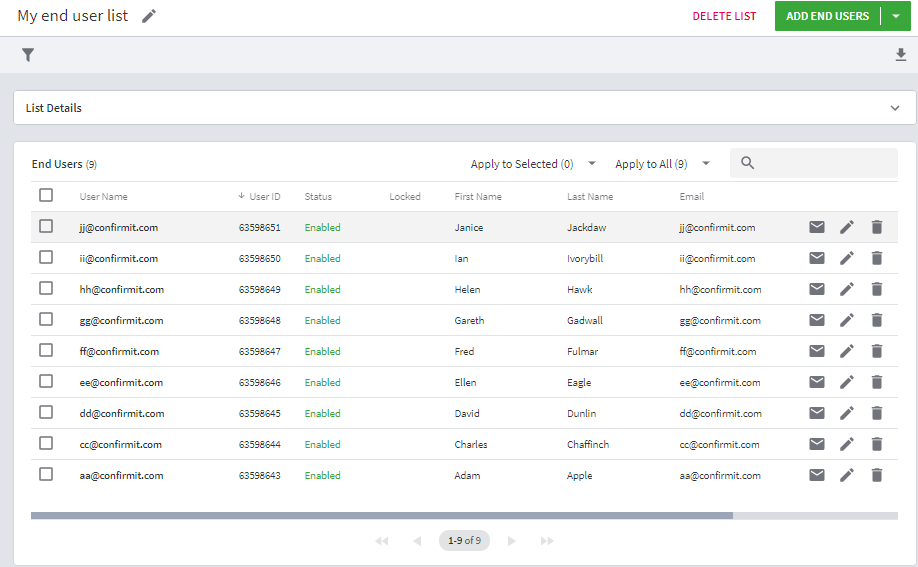Click the horizontal table scrollbar

point(382,515)
